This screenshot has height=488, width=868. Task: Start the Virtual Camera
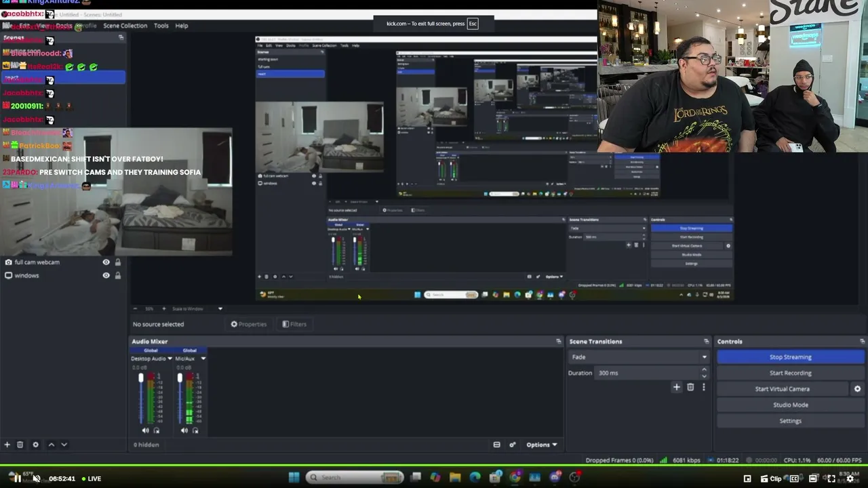click(x=782, y=389)
